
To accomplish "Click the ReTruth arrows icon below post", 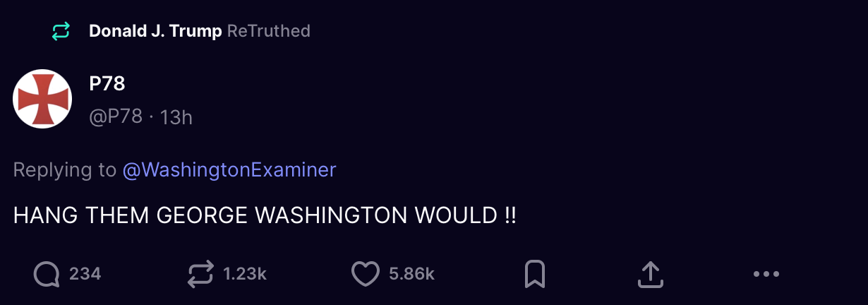I will pos(200,274).
